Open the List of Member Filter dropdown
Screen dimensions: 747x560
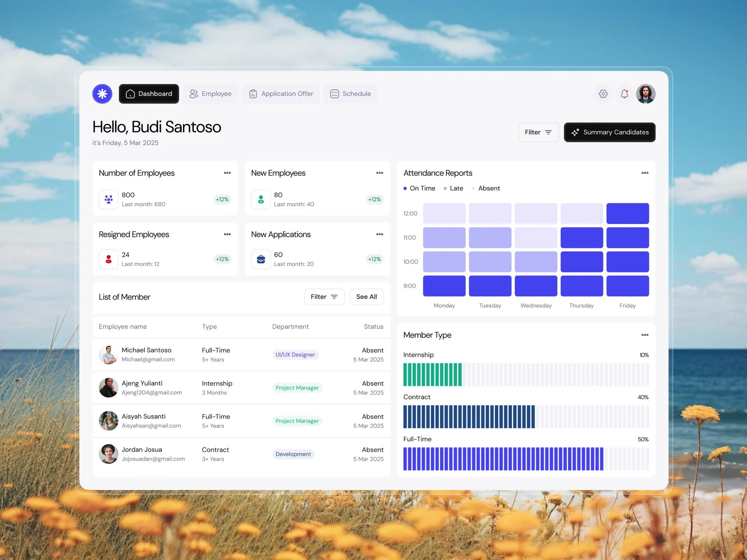(x=324, y=297)
